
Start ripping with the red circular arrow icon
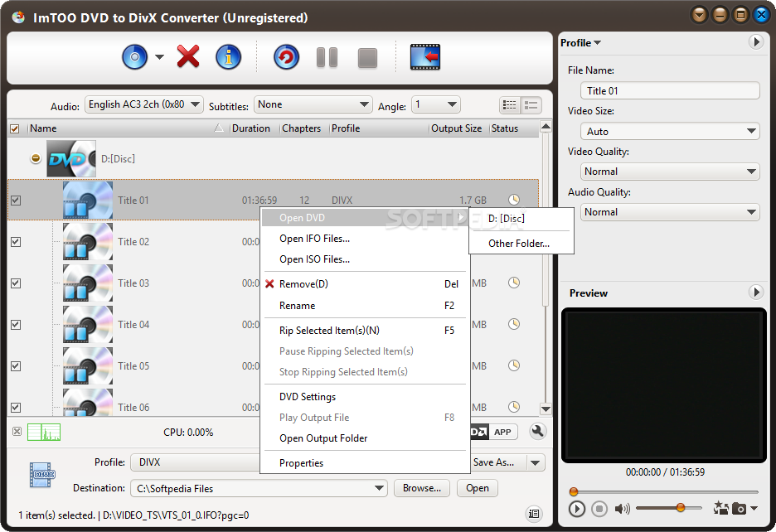pyautogui.click(x=286, y=57)
